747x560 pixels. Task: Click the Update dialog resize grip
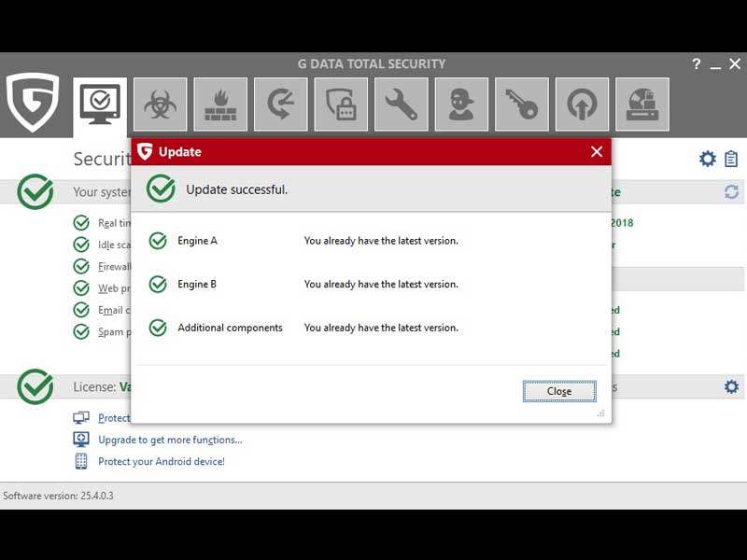tap(600, 413)
